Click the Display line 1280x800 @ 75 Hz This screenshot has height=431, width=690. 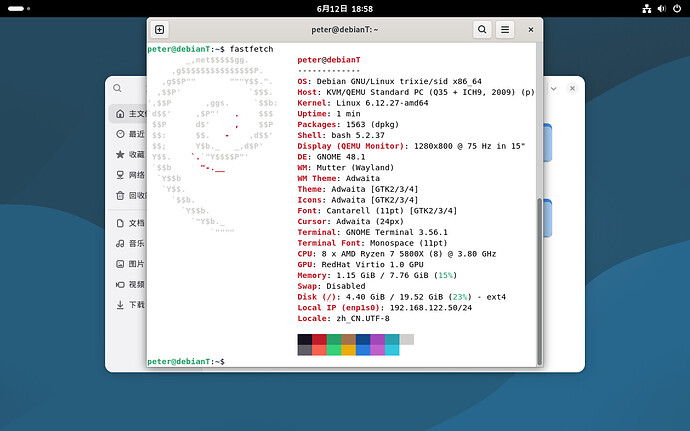click(411, 146)
